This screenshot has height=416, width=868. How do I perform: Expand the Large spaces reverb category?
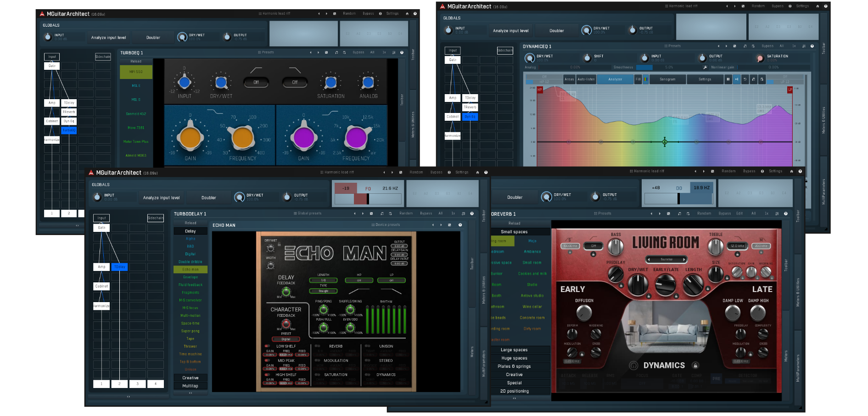514,350
